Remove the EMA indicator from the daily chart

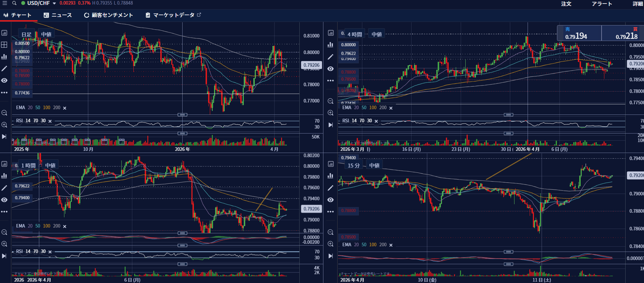[65, 108]
